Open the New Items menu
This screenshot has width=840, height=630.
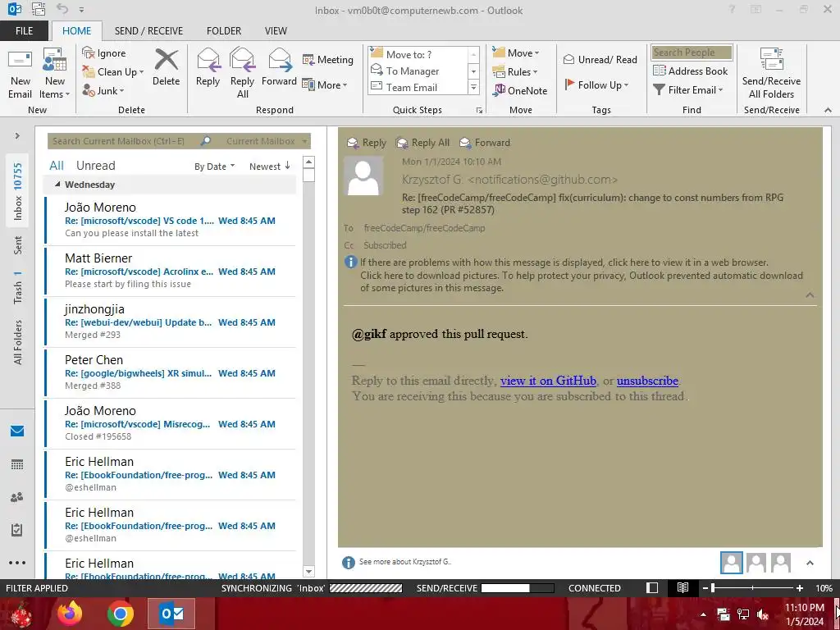55,73
